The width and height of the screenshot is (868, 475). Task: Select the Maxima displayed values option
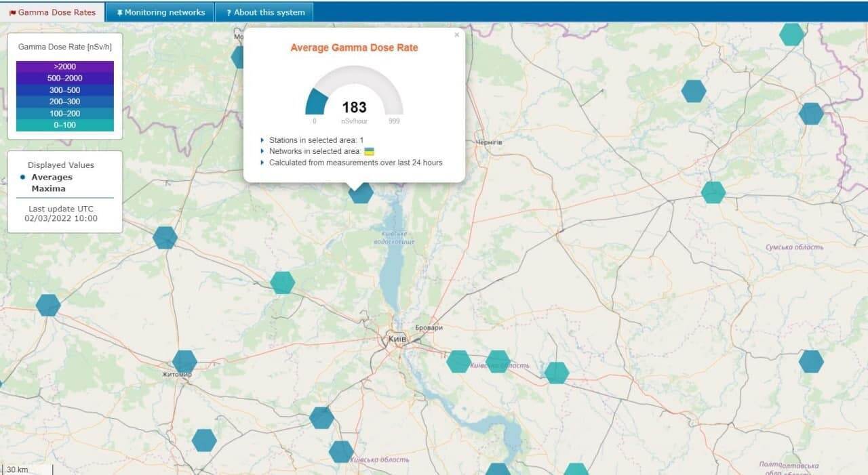click(x=48, y=188)
